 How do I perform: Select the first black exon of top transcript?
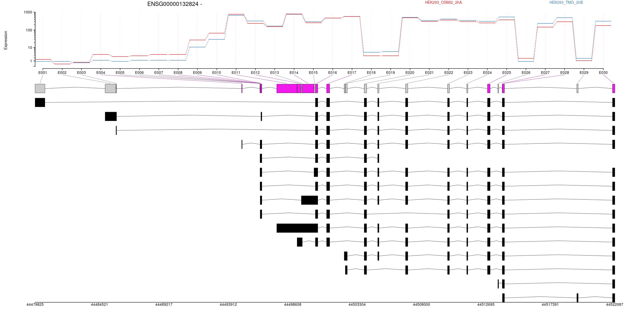[x=40, y=102]
